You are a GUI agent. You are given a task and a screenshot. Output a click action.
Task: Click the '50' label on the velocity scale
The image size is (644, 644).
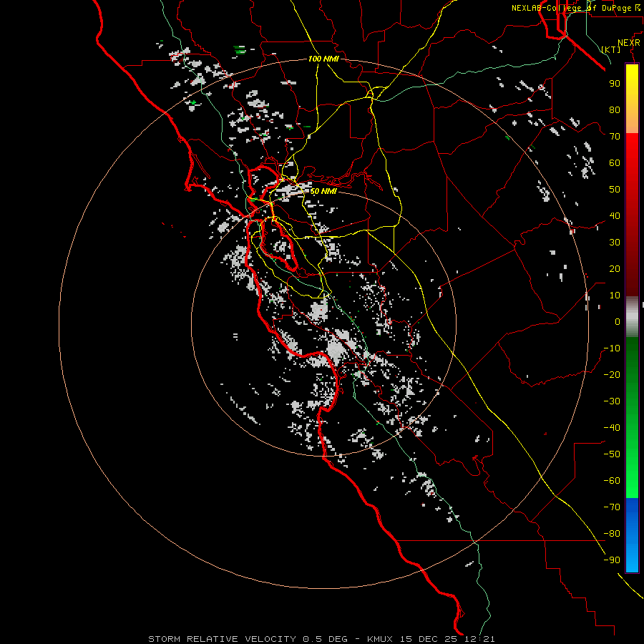[615, 190]
